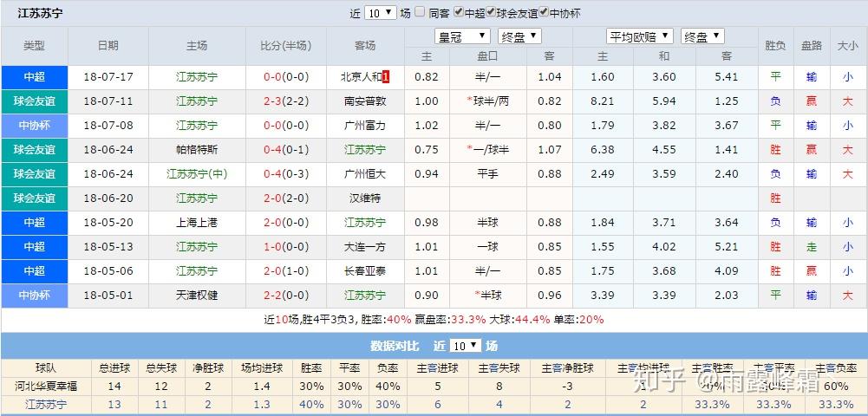The image size is (868, 416).
Task: Click 河北华夏幸福 in data comparison table
Action: 46,387
